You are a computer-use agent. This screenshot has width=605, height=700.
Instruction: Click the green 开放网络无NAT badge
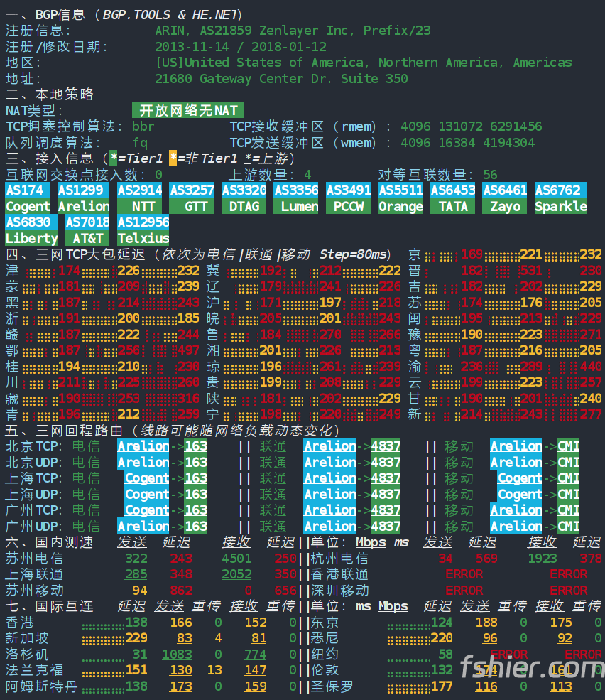(x=187, y=110)
